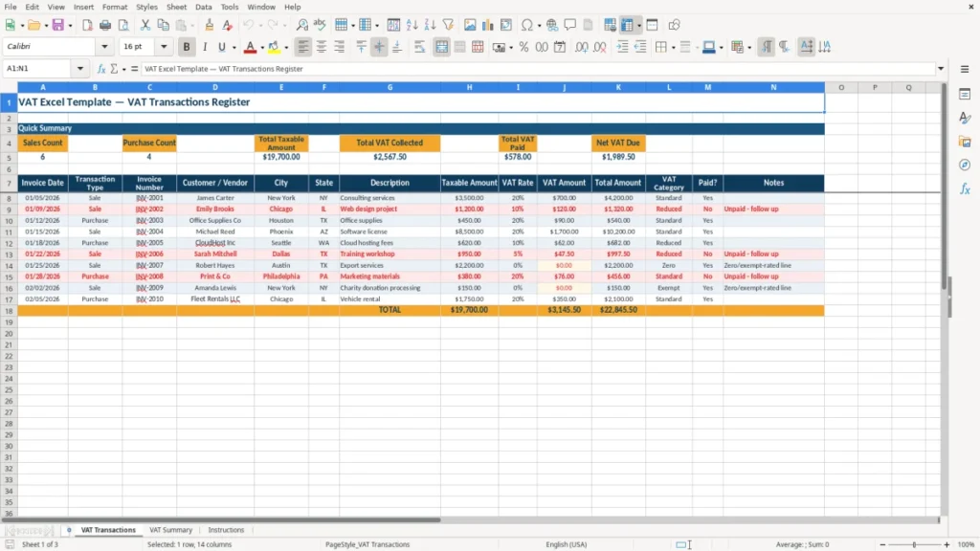
Task: Toggle Align Right
Action: 340,47
